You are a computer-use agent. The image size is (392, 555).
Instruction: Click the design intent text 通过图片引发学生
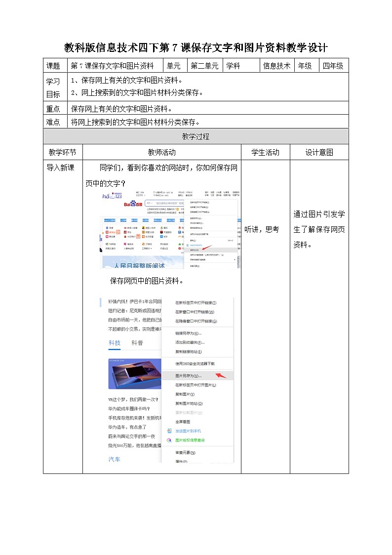pyautogui.click(x=319, y=229)
